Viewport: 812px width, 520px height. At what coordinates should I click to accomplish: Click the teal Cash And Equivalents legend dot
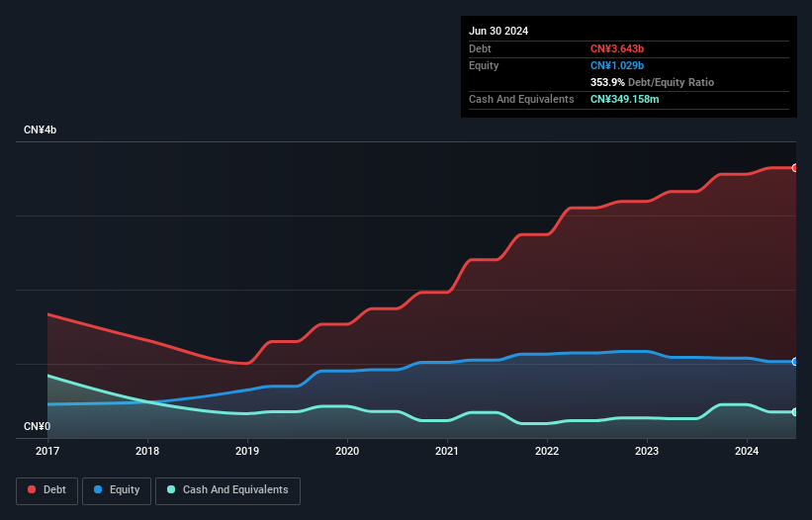[171, 489]
